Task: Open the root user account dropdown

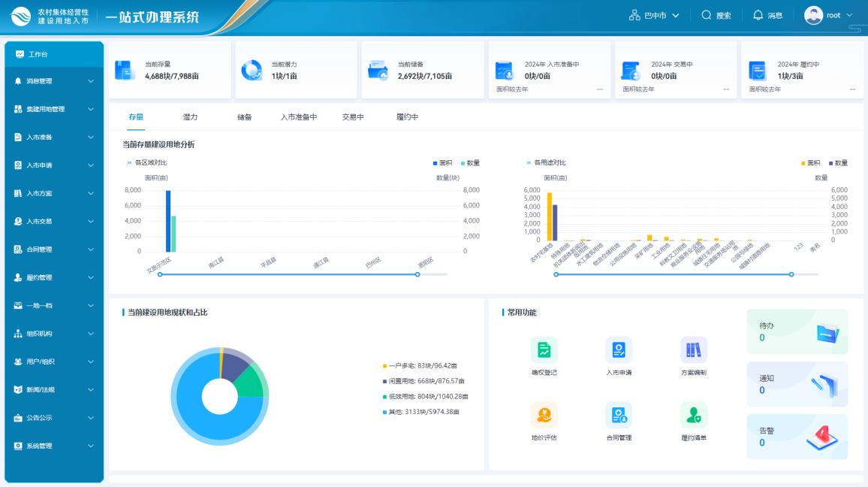Action: (828, 15)
